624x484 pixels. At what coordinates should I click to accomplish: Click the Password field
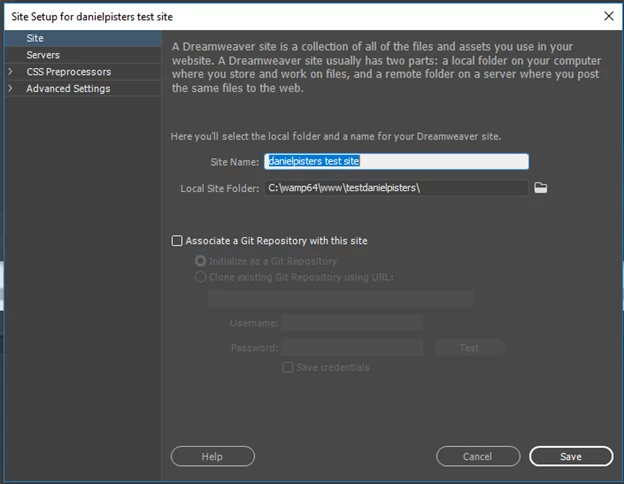(352, 347)
